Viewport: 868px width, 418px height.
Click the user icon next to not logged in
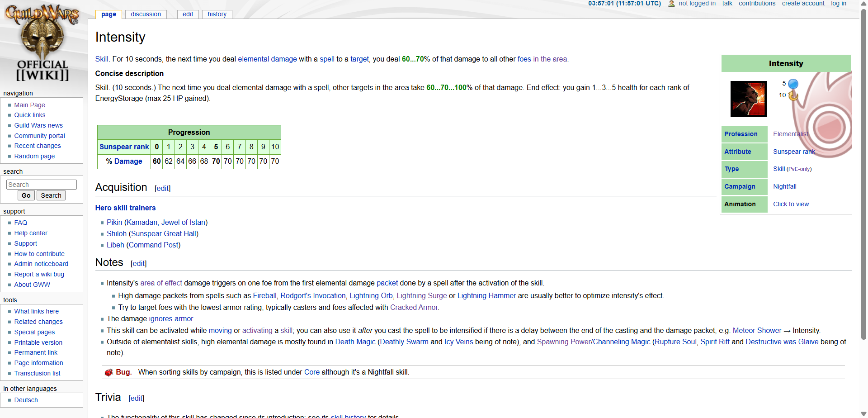click(x=671, y=4)
